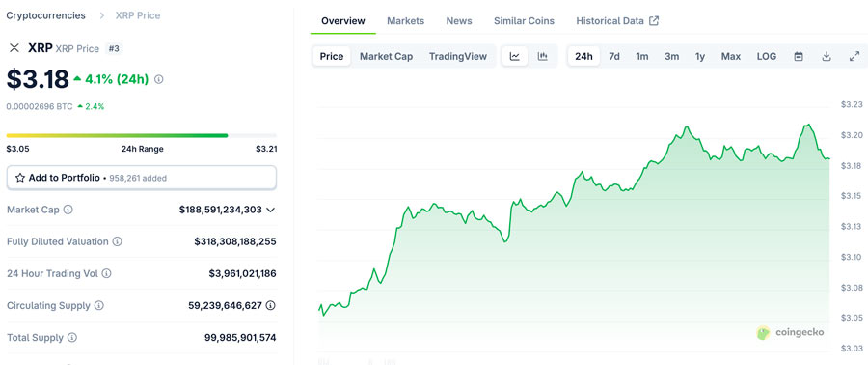
Task: Select the TradingView chart toggle
Action: coord(458,57)
